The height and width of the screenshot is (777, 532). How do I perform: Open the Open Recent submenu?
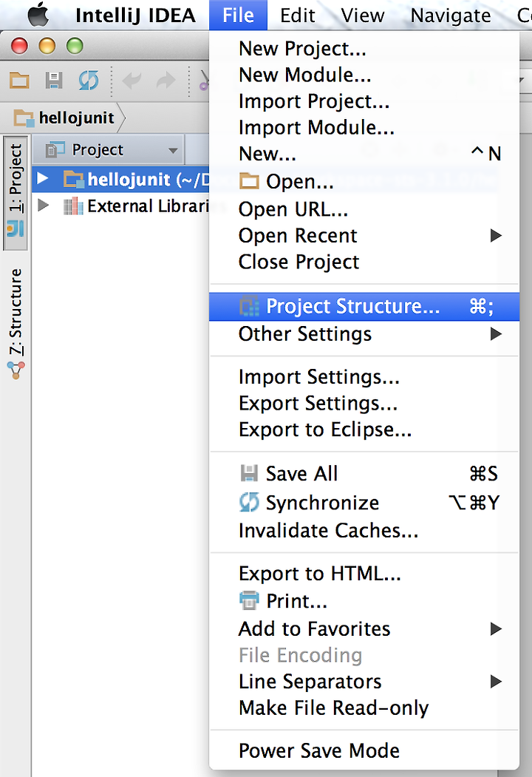tap(298, 236)
